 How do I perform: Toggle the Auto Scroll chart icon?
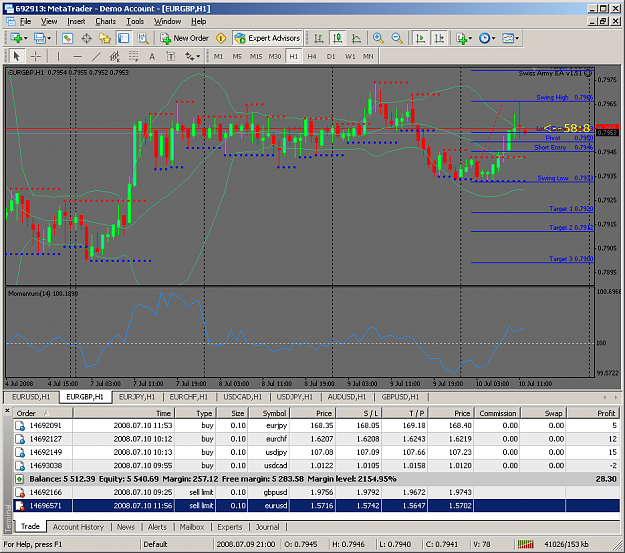tap(420, 38)
